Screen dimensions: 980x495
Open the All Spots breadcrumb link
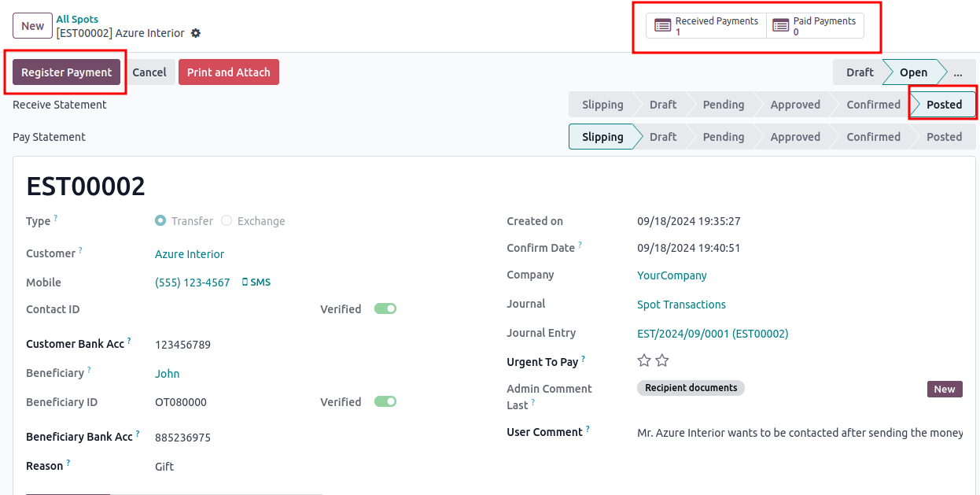77,19
